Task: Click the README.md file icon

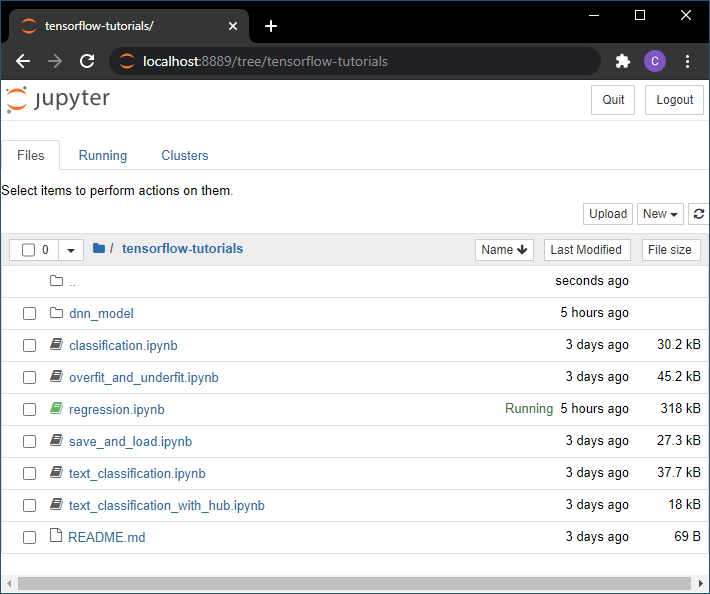Action: coord(56,535)
